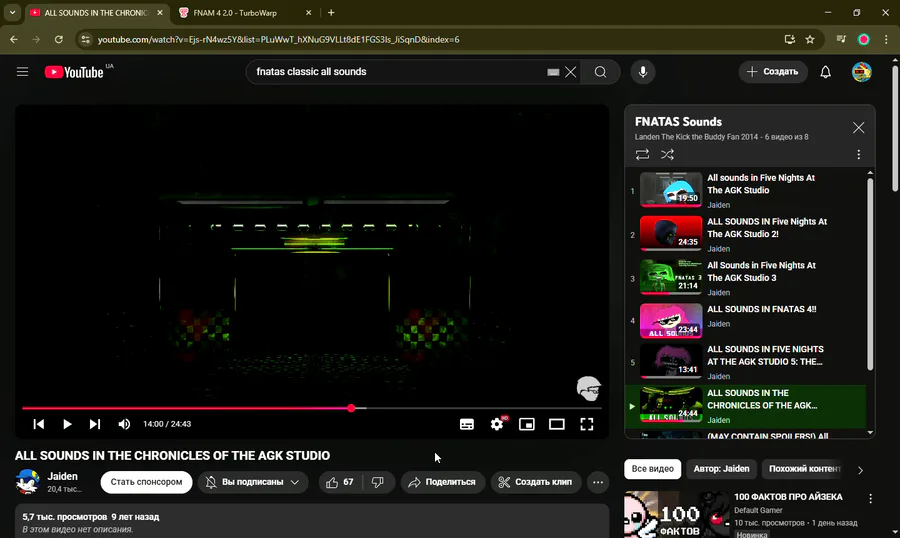Toggle subtitles on the player
Image resolution: width=900 pixels, height=538 pixels.
tap(467, 424)
